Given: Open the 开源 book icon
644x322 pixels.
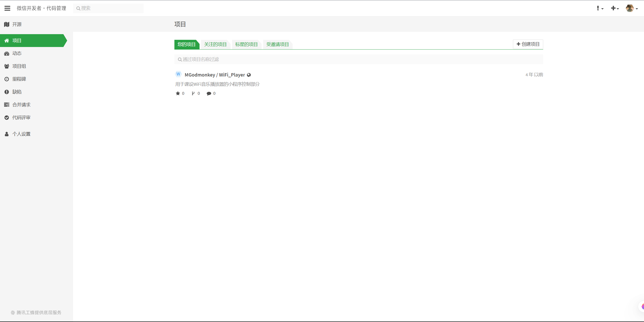Looking at the screenshot, I should (7, 24).
